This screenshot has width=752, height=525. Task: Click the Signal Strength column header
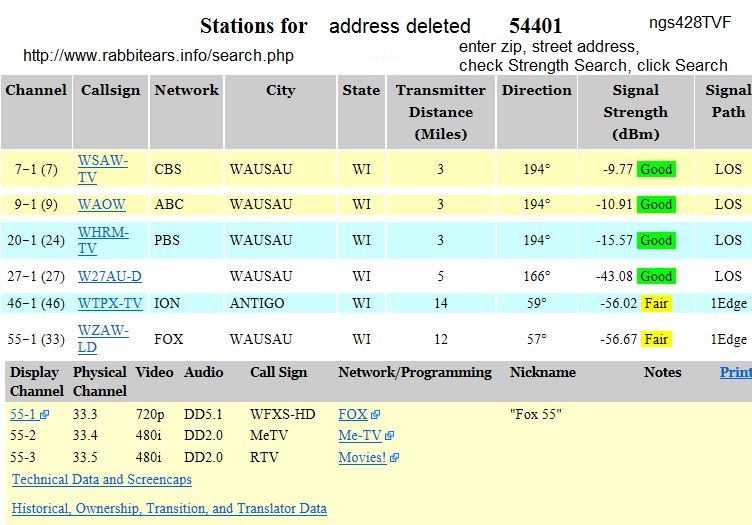pos(635,111)
